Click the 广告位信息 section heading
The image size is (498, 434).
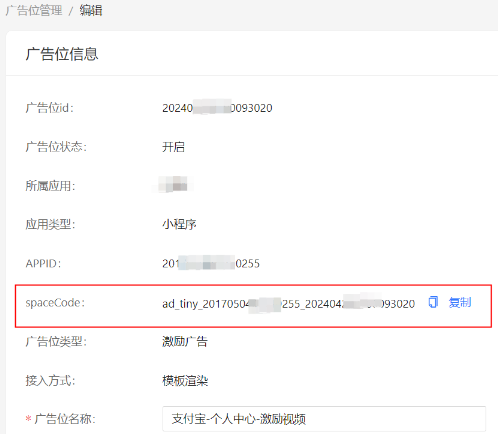coord(62,54)
